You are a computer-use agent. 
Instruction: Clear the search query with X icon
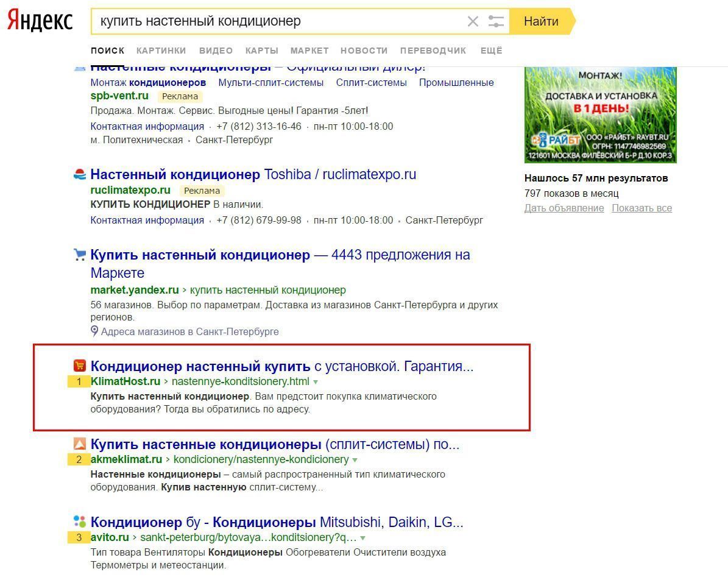(x=473, y=22)
